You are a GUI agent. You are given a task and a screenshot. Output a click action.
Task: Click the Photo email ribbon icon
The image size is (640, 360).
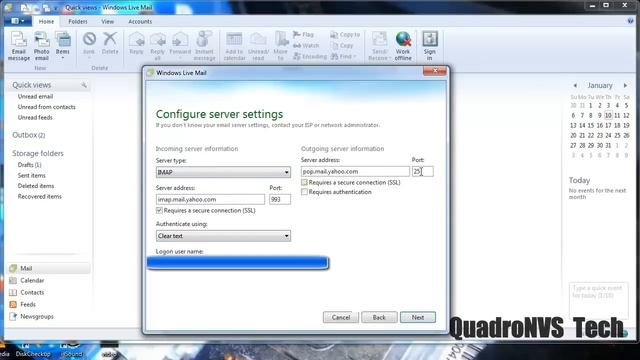42,47
